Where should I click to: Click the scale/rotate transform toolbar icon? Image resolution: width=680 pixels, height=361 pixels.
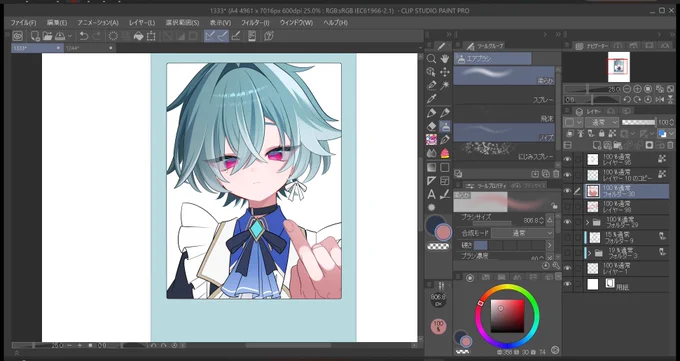tap(151, 36)
